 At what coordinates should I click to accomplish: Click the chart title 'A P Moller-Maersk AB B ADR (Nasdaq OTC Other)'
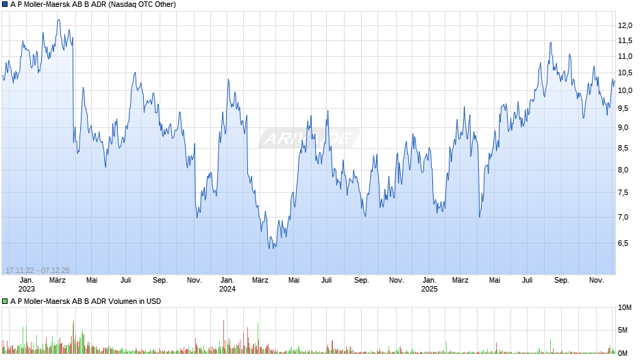pos(93,5)
